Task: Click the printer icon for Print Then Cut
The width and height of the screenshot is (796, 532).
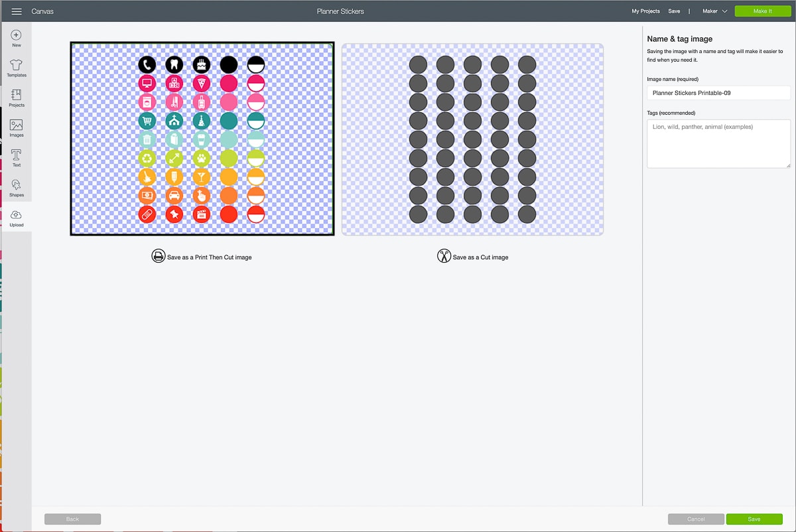Action: point(158,256)
